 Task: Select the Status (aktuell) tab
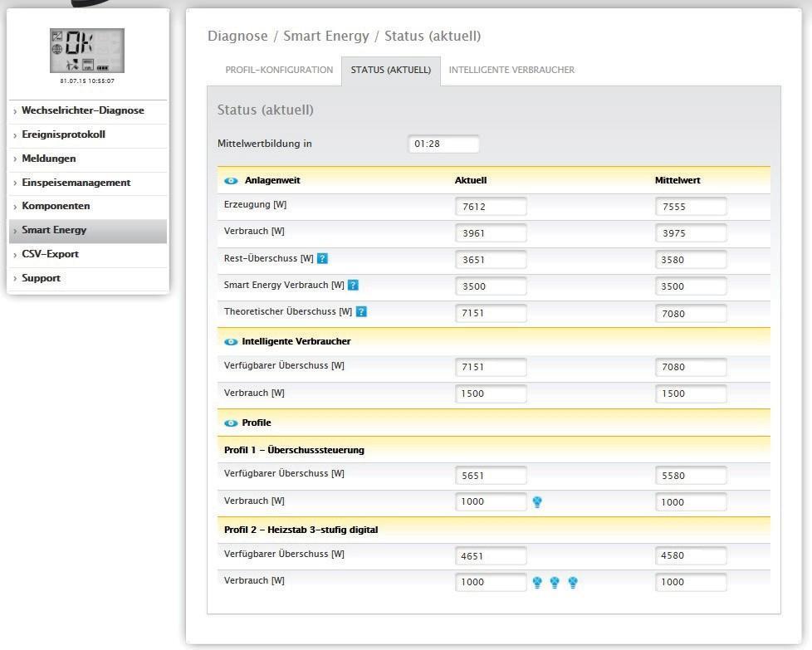[391, 71]
